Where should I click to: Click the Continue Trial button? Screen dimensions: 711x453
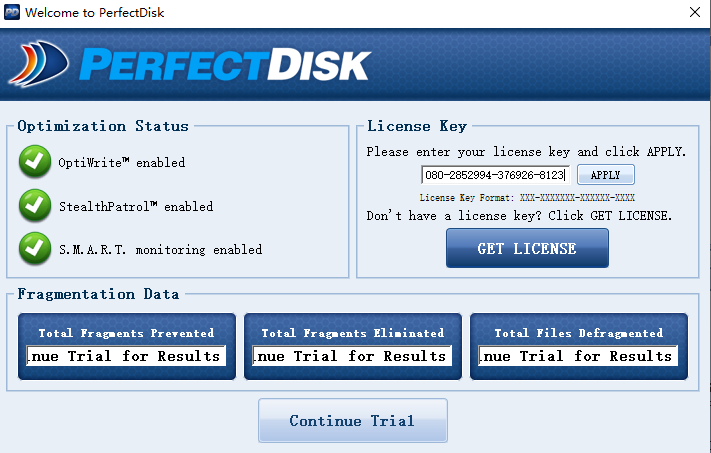pyautogui.click(x=351, y=420)
